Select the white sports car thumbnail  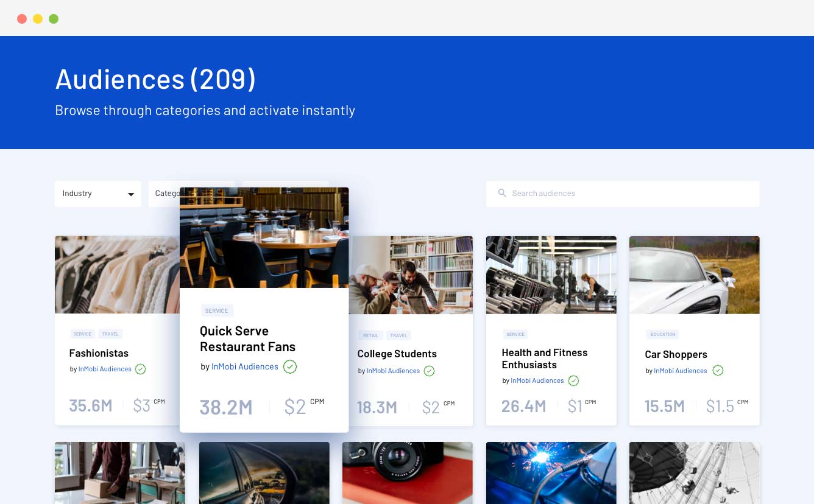point(694,275)
